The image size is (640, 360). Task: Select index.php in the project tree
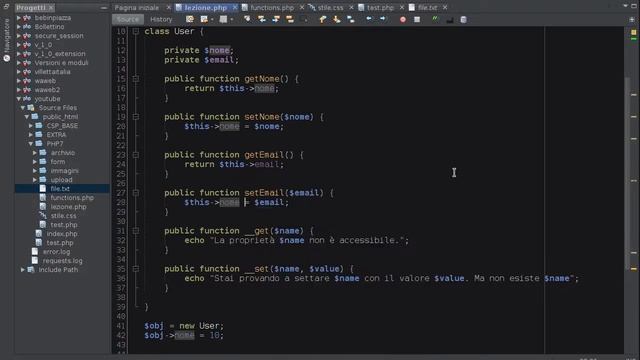(x=62, y=233)
